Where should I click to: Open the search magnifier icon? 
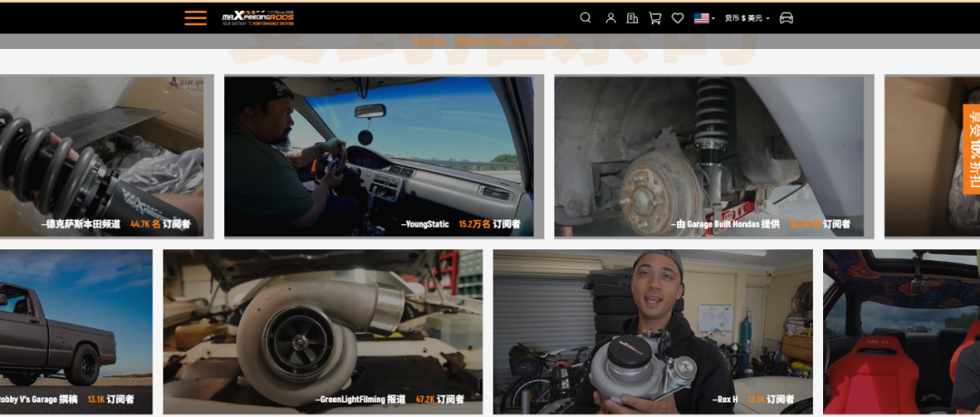[x=585, y=17]
